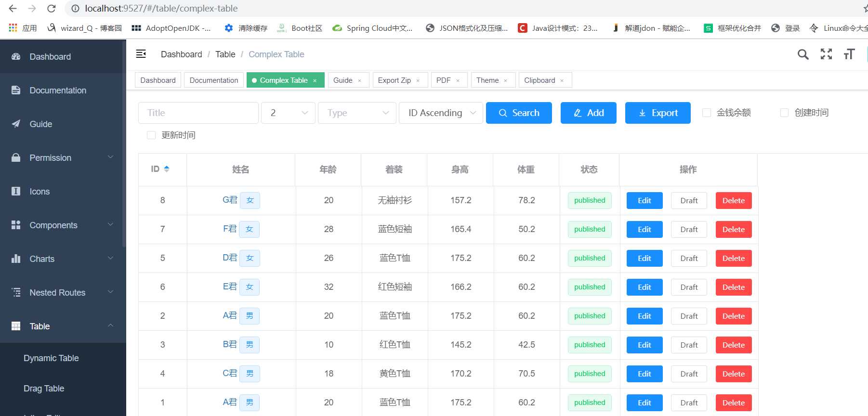Viewport: 868px width, 416px height.
Task: Expand the Nested Routes sidebar menu
Action: tap(63, 292)
